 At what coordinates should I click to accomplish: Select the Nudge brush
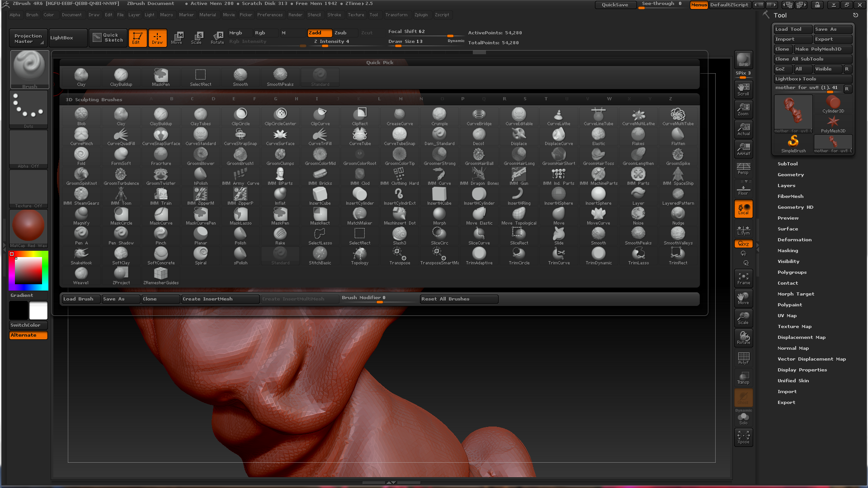[678, 216]
